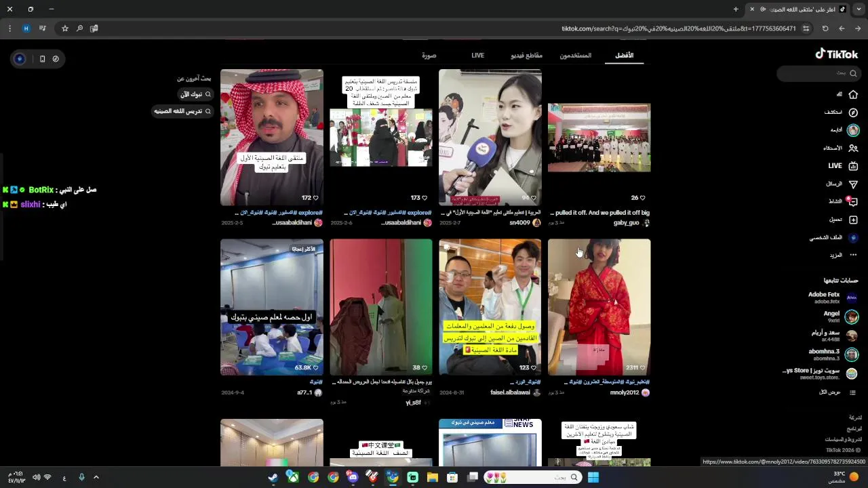Open followed account Angel
Image resolution: width=868 pixels, height=488 pixels.
840,317
